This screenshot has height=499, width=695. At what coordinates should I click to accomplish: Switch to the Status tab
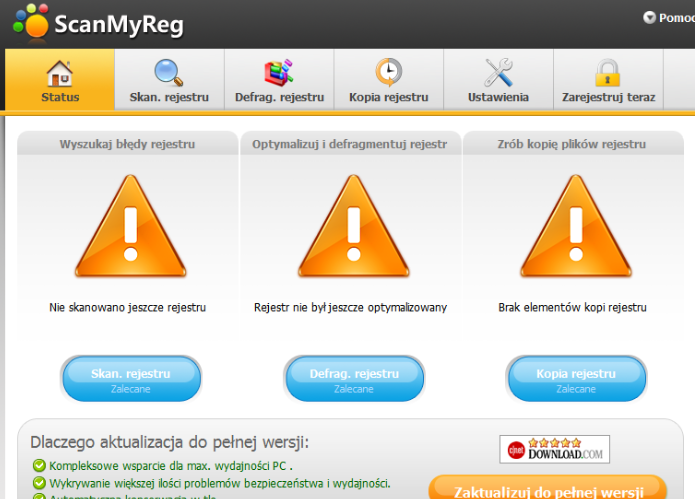60,79
